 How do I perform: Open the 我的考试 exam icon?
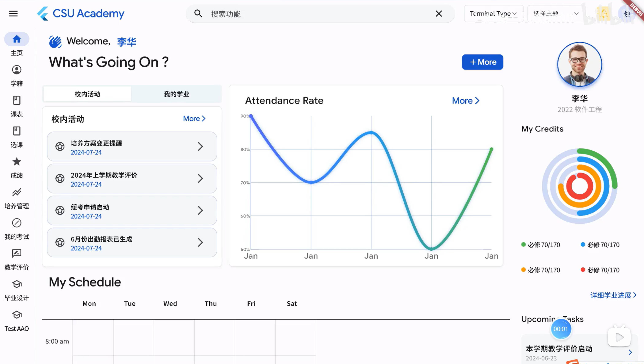point(16,223)
